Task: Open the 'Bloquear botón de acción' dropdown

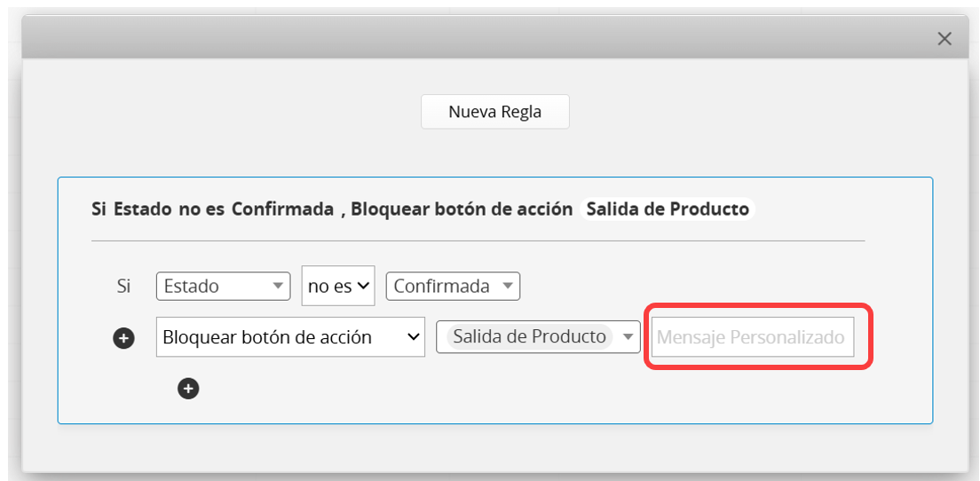Action: (x=290, y=337)
